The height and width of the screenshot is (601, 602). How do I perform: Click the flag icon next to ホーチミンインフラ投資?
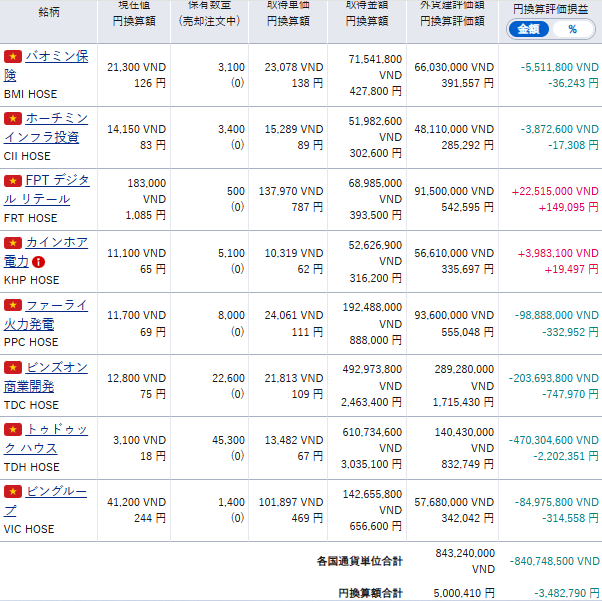point(13,119)
